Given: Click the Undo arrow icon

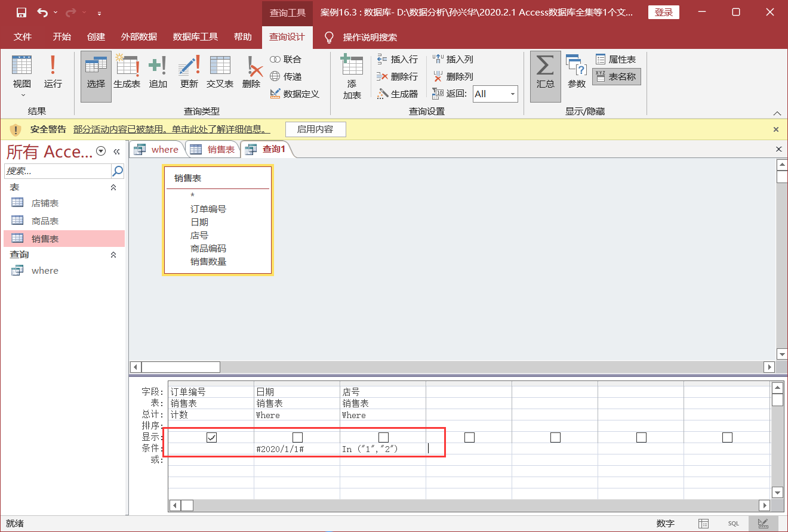Looking at the screenshot, I should [42, 13].
